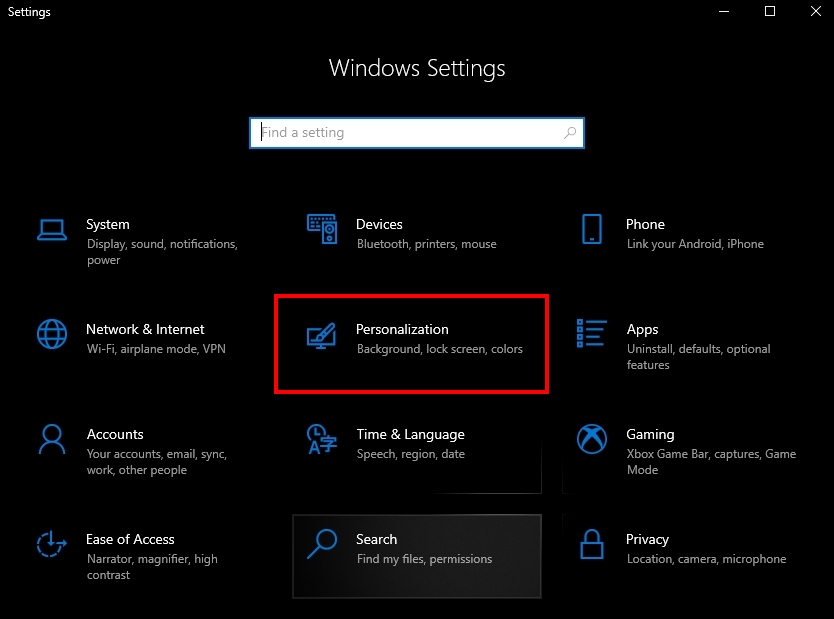Click the Search magnifier category icon
This screenshot has width=834, height=619.
(322, 543)
